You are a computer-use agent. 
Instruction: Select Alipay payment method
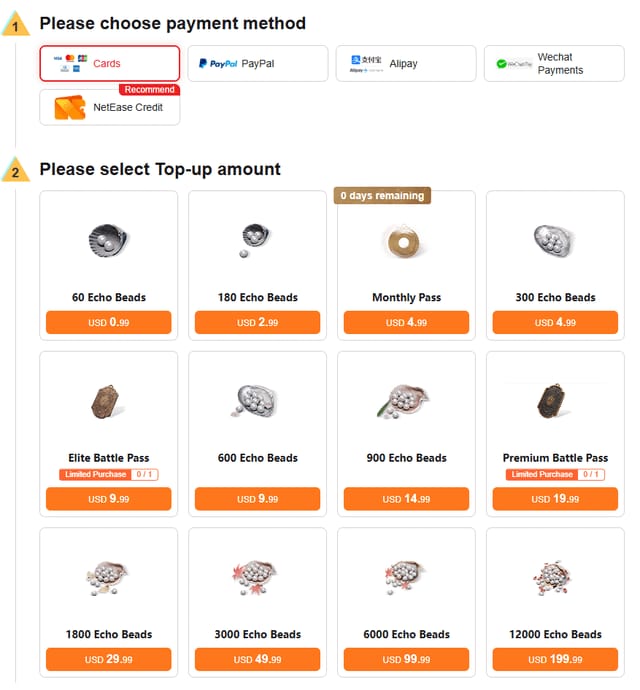coord(405,63)
